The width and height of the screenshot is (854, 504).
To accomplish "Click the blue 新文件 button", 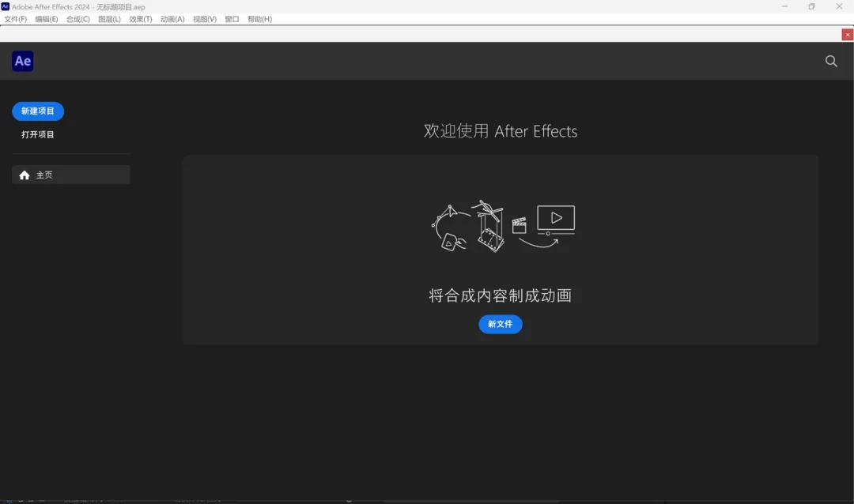I will (500, 324).
